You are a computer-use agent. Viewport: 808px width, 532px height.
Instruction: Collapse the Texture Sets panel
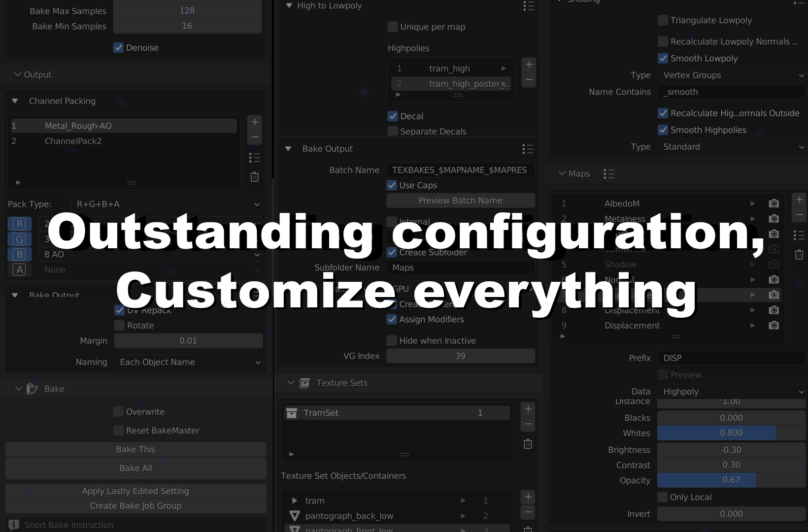pos(291,383)
